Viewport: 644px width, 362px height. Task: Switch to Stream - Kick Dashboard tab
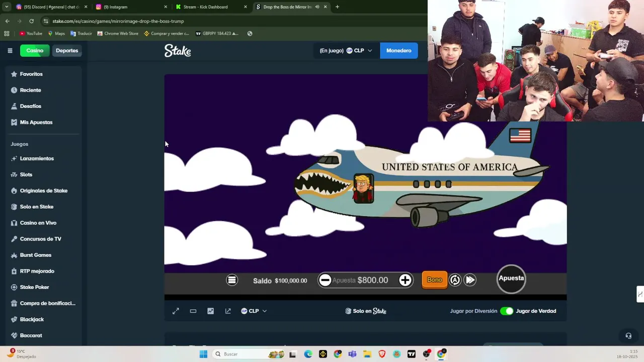[x=211, y=7]
